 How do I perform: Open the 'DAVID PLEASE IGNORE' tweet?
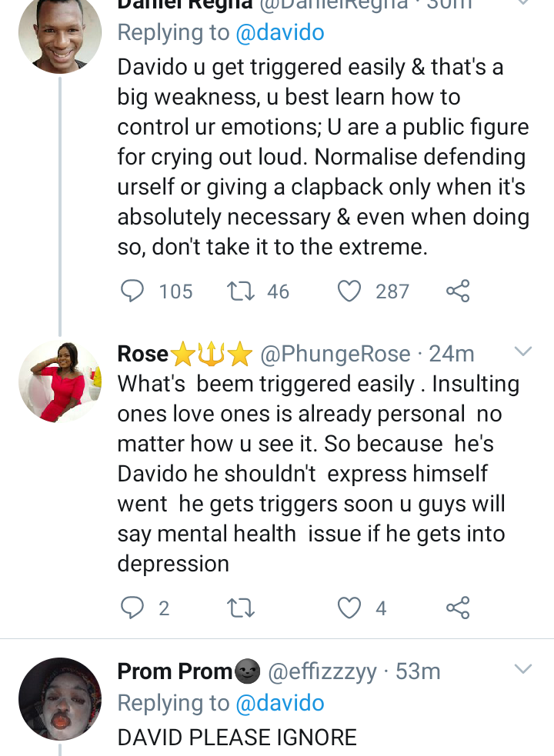[x=237, y=738]
